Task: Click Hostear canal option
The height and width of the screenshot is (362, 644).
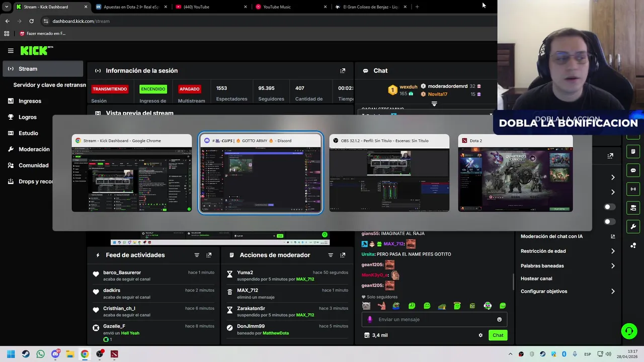Action: [536, 279]
